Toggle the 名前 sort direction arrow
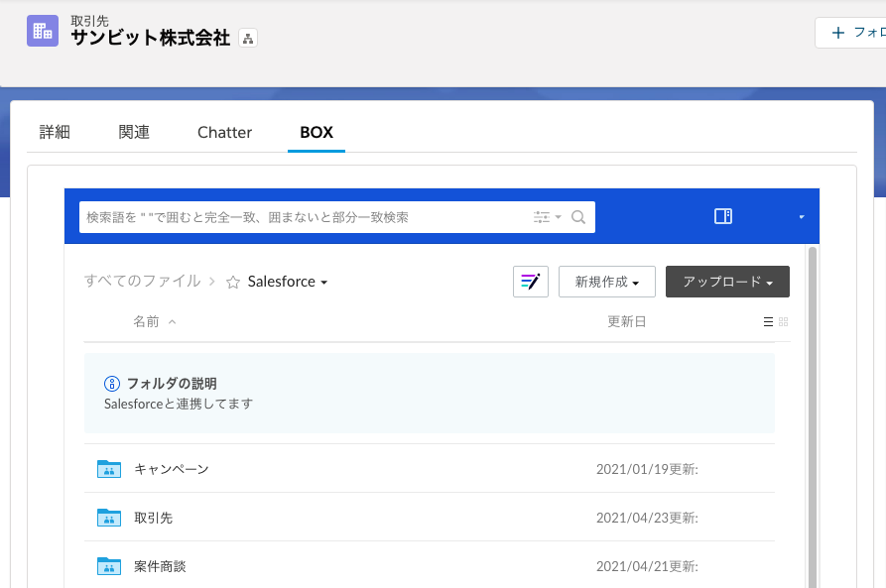 173,322
